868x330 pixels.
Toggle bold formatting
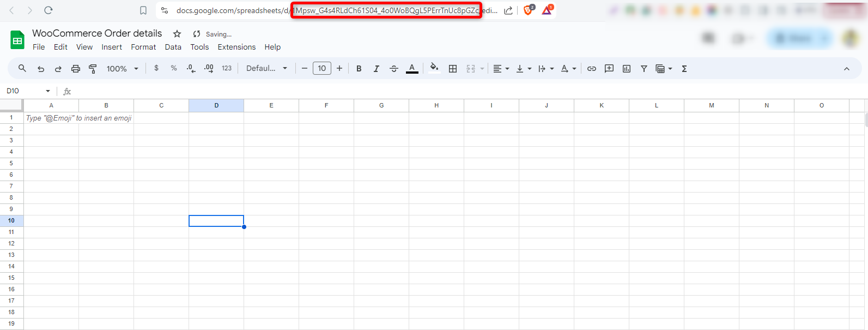tap(359, 68)
